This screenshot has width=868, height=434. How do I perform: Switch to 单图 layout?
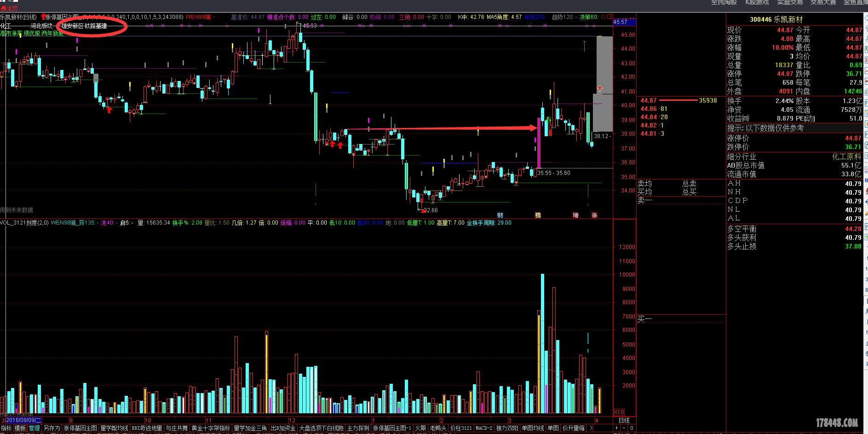pos(553,428)
